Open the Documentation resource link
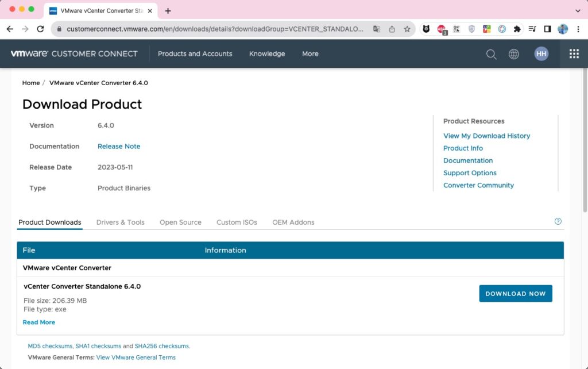This screenshot has height=369, width=588. click(x=468, y=161)
